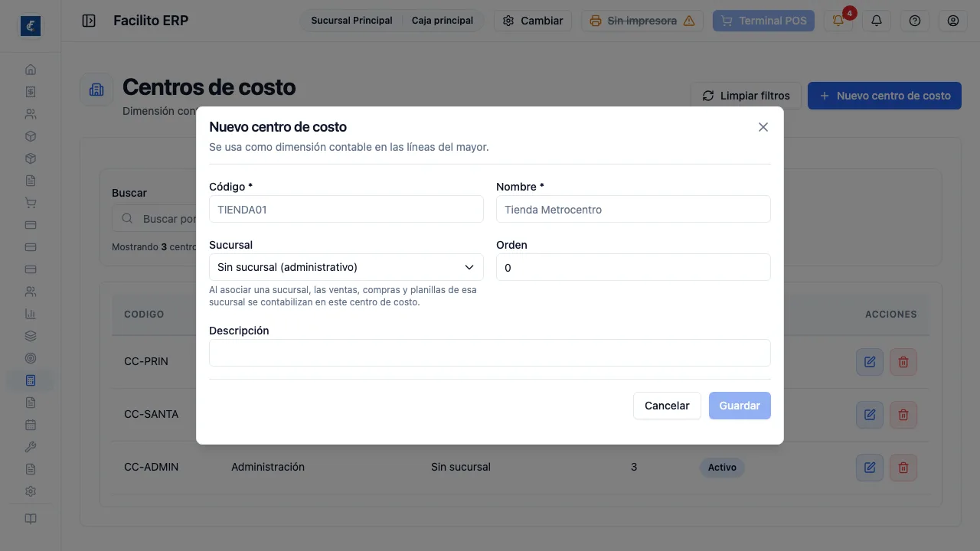Image resolution: width=980 pixels, height=551 pixels.
Task: Open the dollar receipt icon in the sidebar
Action: 31,92
